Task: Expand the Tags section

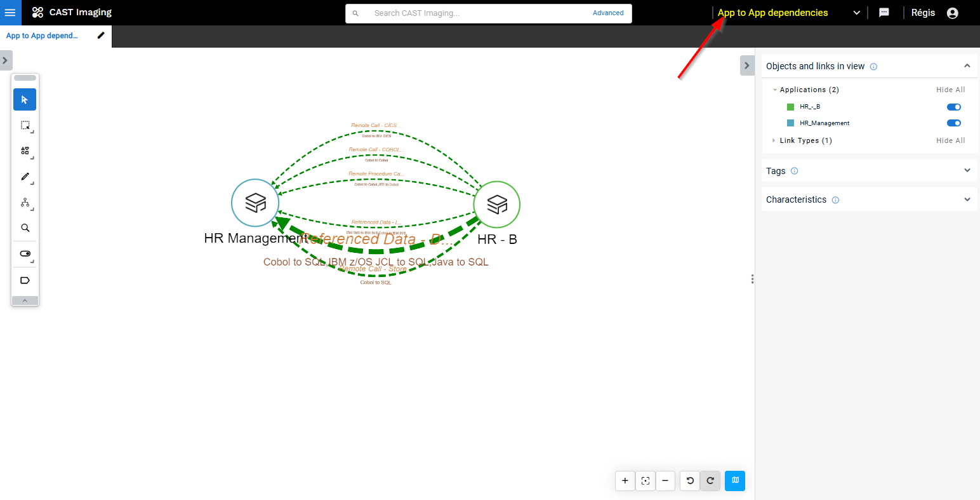Action: click(967, 170)
